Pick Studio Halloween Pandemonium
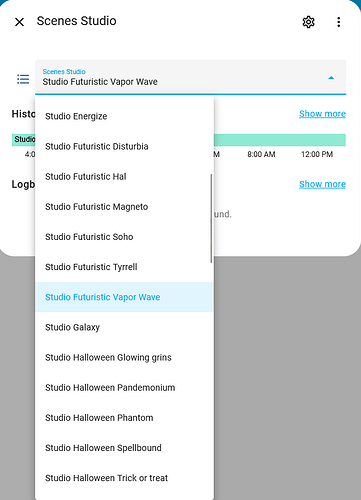 [x=124, y=388]
